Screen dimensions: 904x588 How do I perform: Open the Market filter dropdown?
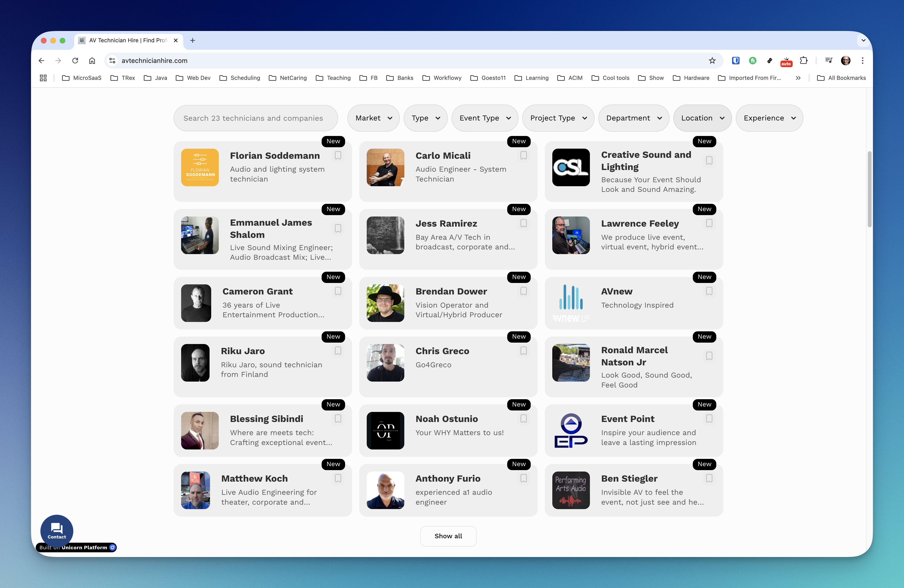[x=373, y=118]
